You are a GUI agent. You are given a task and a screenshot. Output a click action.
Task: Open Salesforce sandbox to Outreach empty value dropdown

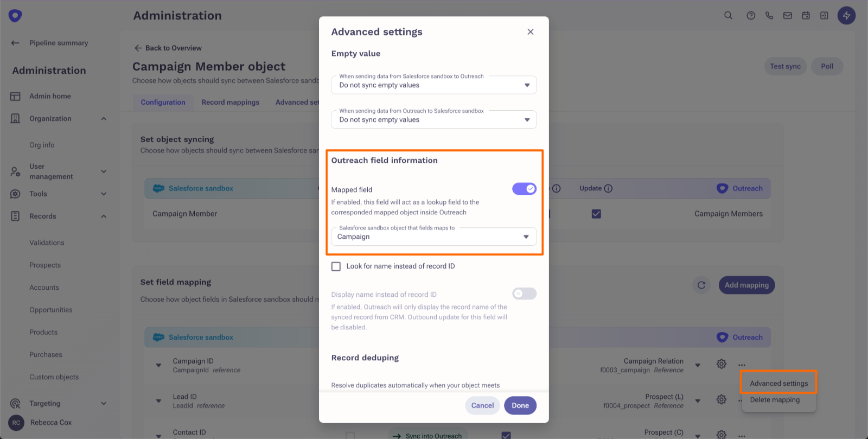tap(433, 85)
